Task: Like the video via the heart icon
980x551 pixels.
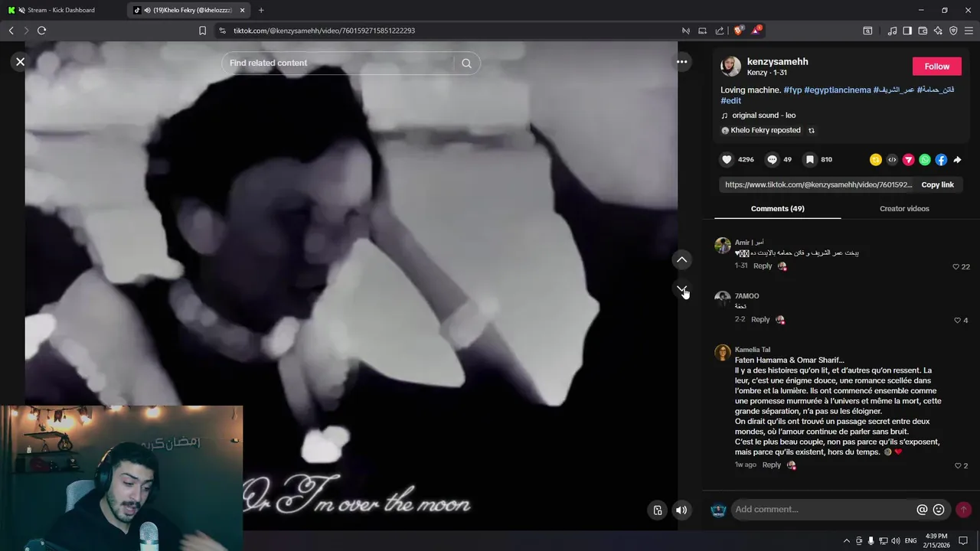Action: pos(727,159)
